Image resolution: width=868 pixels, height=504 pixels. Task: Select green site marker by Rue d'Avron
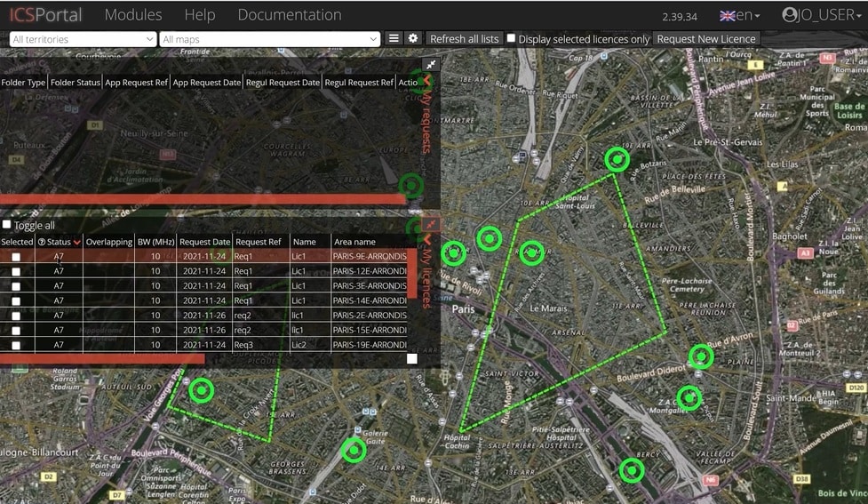(x=701, y=356)
